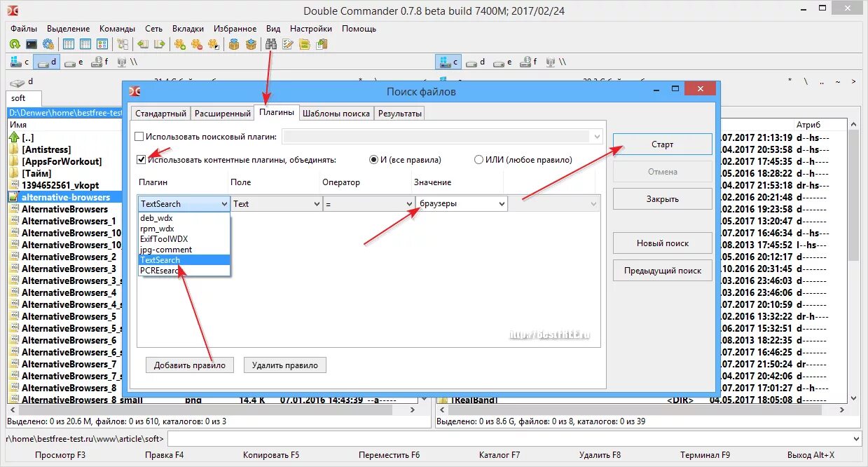
Task: Select the 'И (все правила)' radio button
Action: [374, 160]
